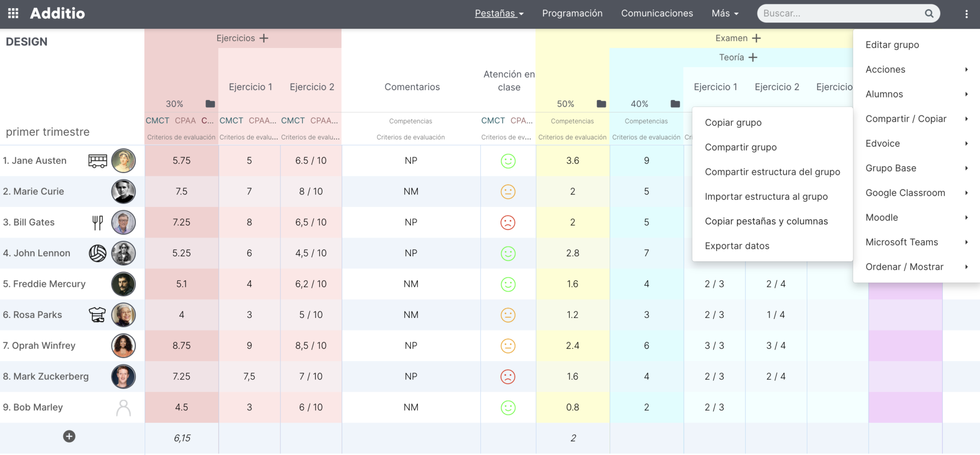Click the folder icon on the 50% Examen column
Screen dimensions: 980x455
[601, 104]
